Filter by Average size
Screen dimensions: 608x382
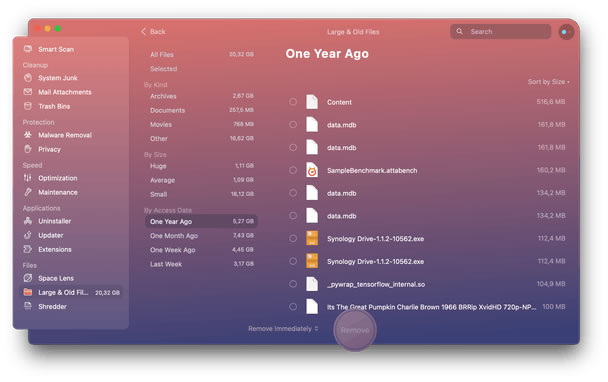201,180
